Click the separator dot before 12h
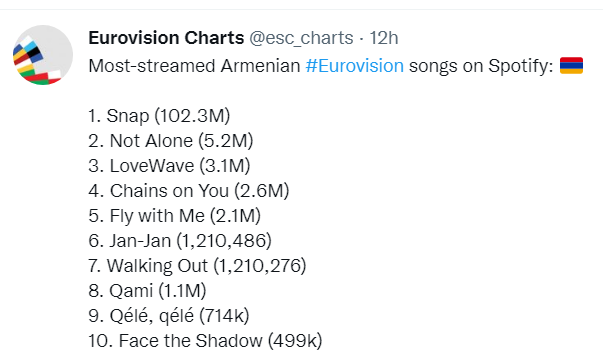 pyautogui.click(x=361, y=38)
